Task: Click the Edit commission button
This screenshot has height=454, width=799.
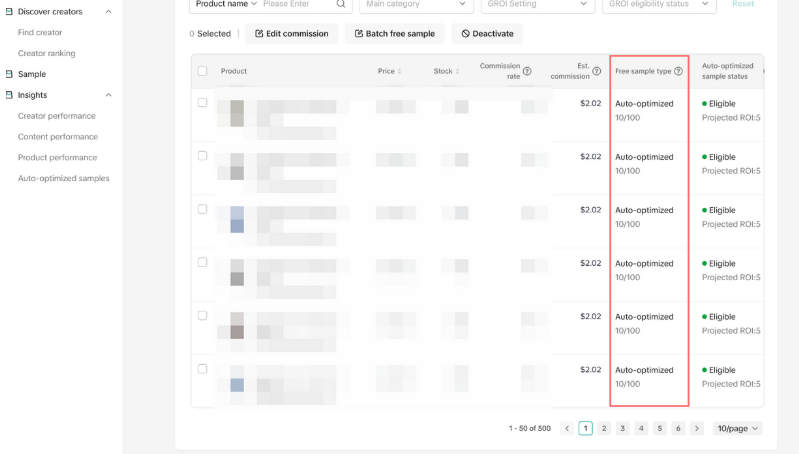Action: click(x=291, y=34)
